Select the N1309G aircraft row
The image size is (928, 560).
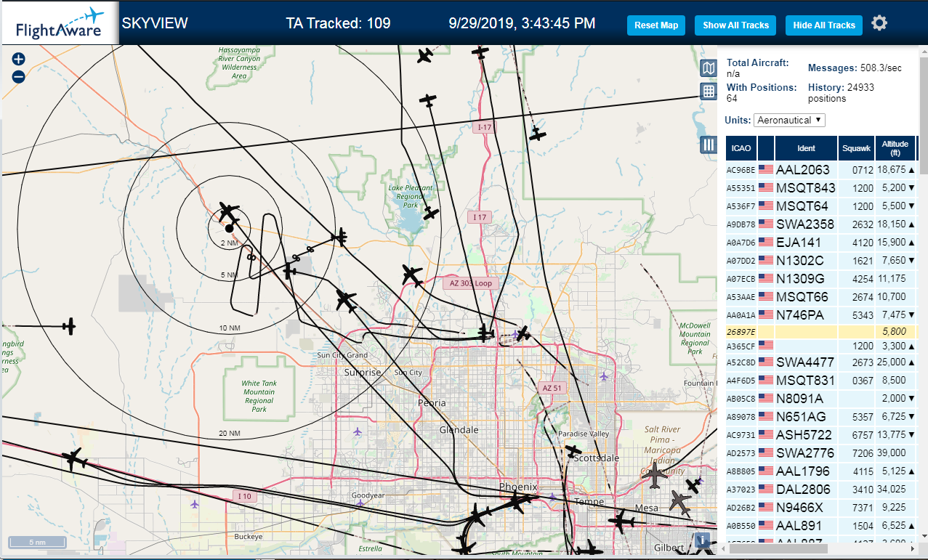coord(821,279)
